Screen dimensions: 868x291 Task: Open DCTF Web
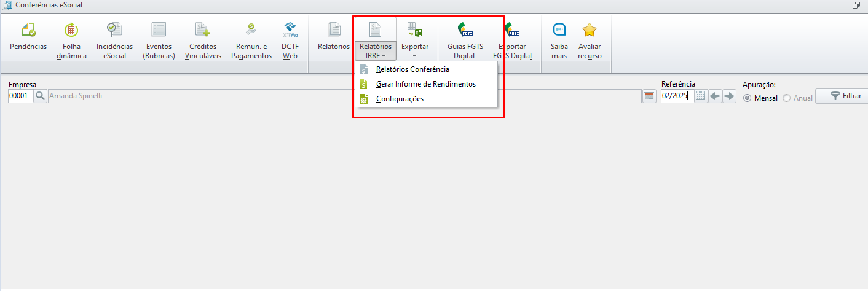pyautogui.click(x=290, y=41)
